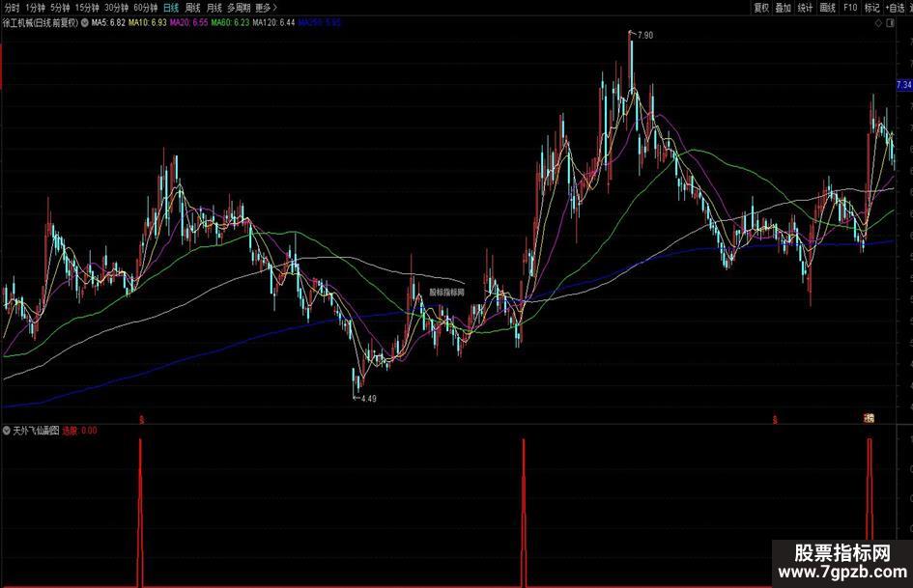Open the 多周期 multi-period view

[x=239, y=8]
